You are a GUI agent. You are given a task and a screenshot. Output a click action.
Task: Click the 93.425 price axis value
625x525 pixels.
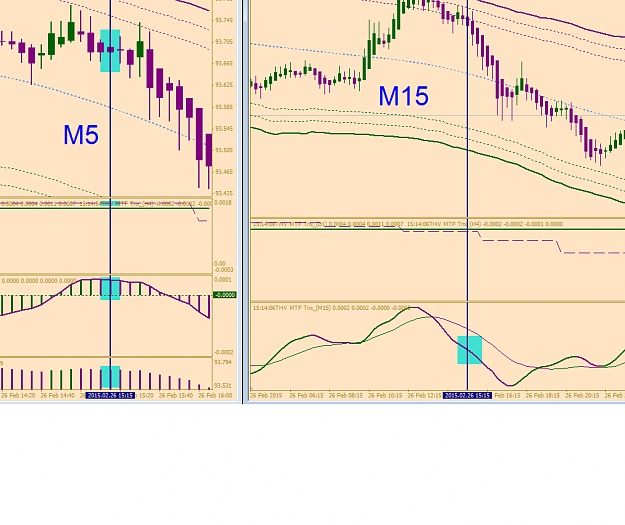(x=224, y=193)
